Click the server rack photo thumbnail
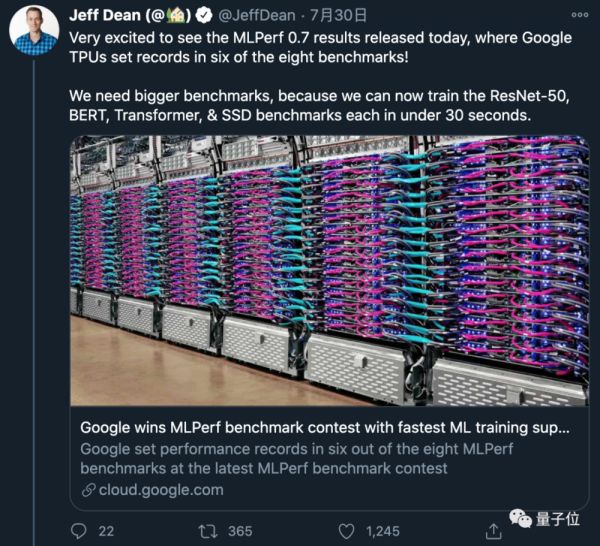This screenshot has width=600, height=546. coord(329,270)
